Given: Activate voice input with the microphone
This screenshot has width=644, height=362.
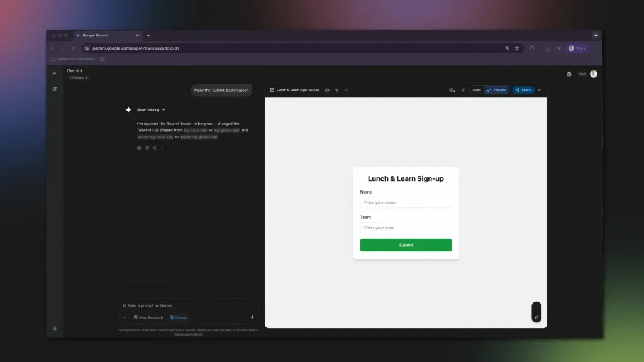Looking at the screenshot, I should point(252,317).
